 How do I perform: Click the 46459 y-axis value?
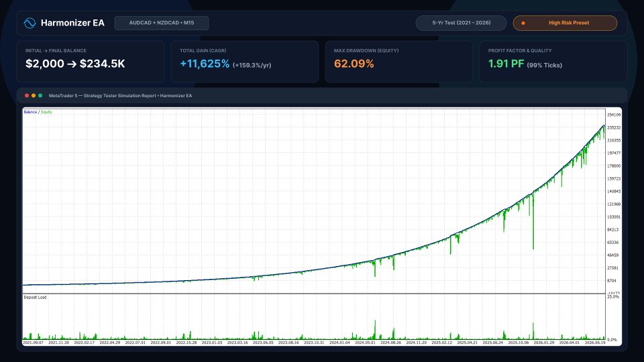(612, 255)
